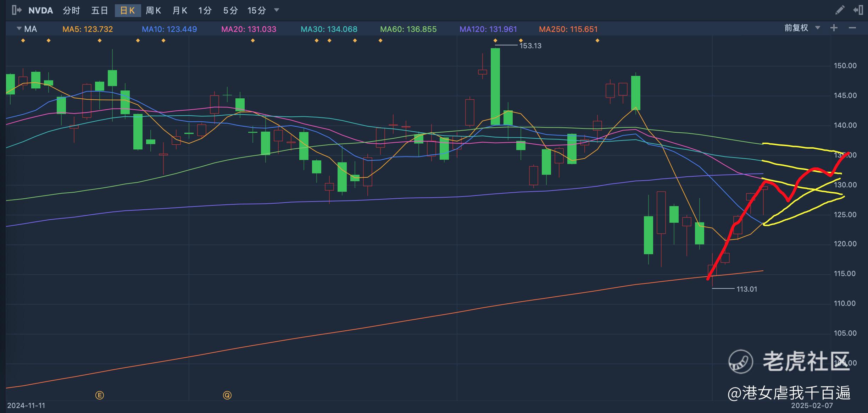This screenshot has width=868, height=413.
Task: Click the 110.00 price axis label
Action: tap(845, 303)
